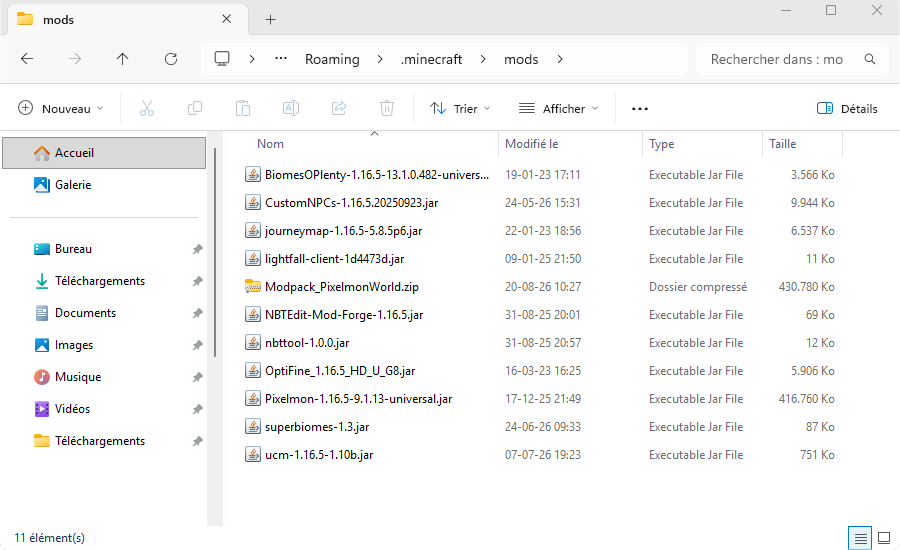Screen dimensions: 900x550
Task: Click the Modpack_PixelmonWorld zip folder icon
Action: [x=253, y=286]
